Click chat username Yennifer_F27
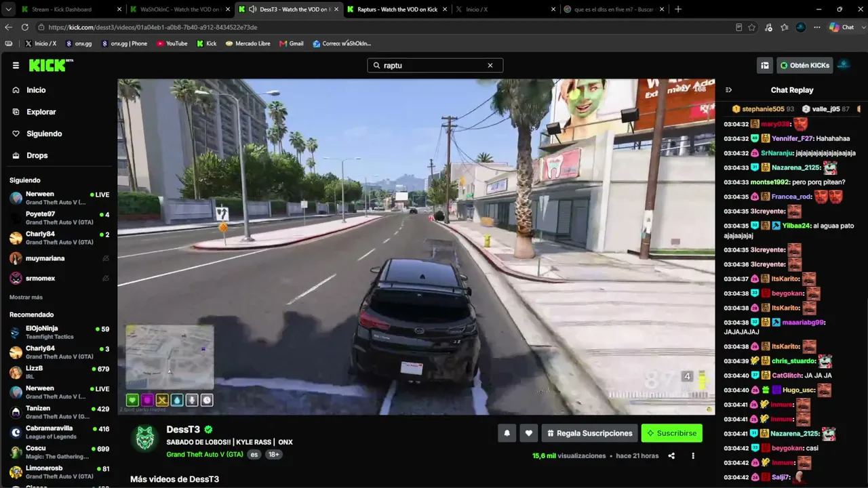 (792, 139)
